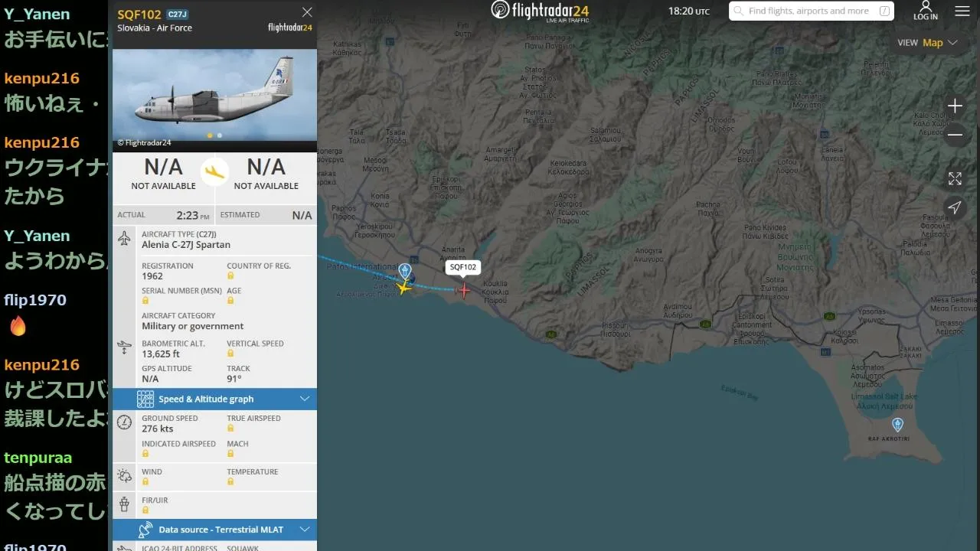
Task: Click the Find flights search field
Action: click(x=812, y=11)
